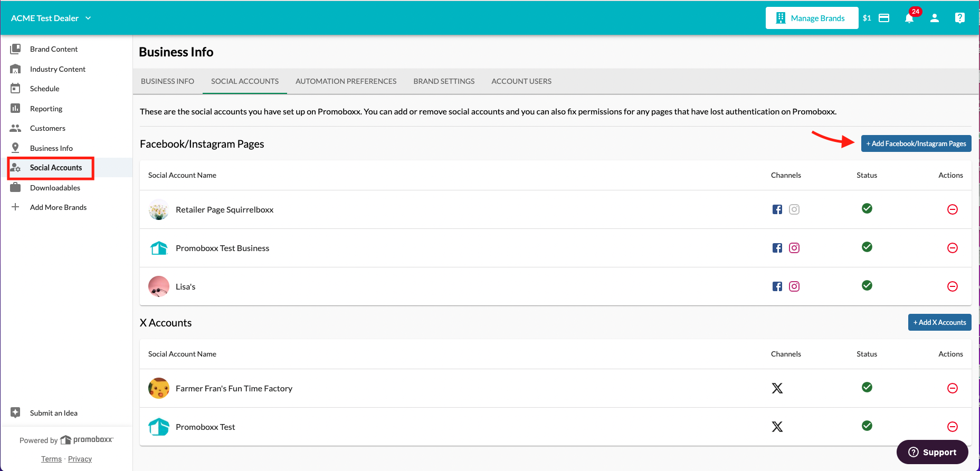Click status checkmark for Lisa's
This screenshot has height=471, width=980.
coord(867,285)
